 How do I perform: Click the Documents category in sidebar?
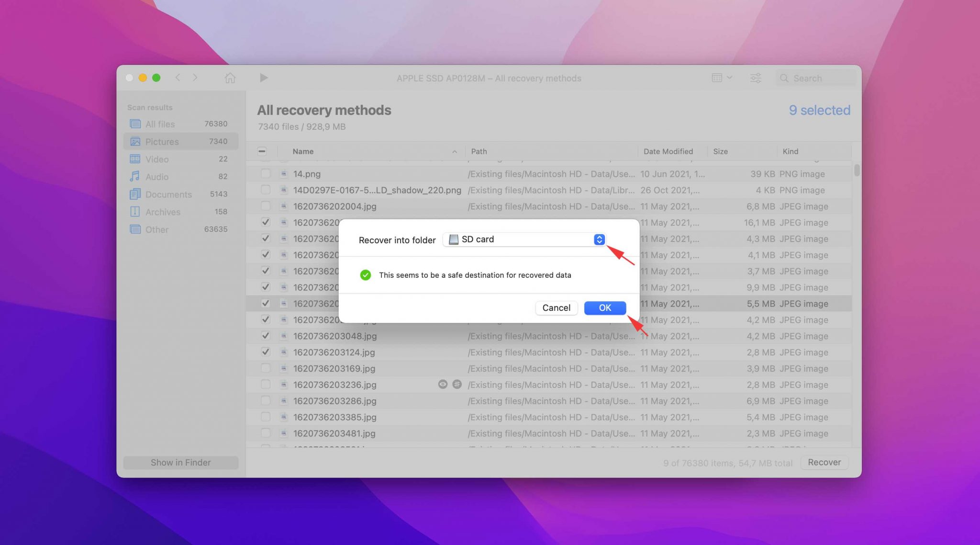[x=169, y=194]
